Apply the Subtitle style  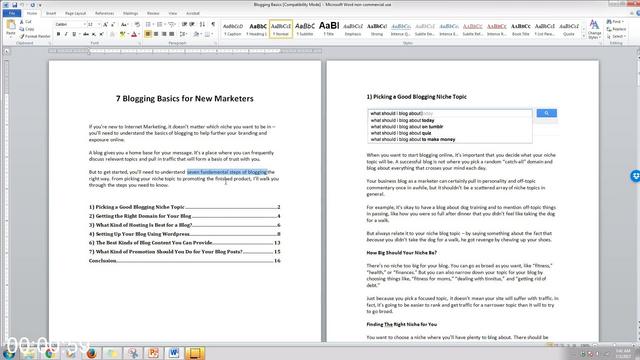pos(305,29)
